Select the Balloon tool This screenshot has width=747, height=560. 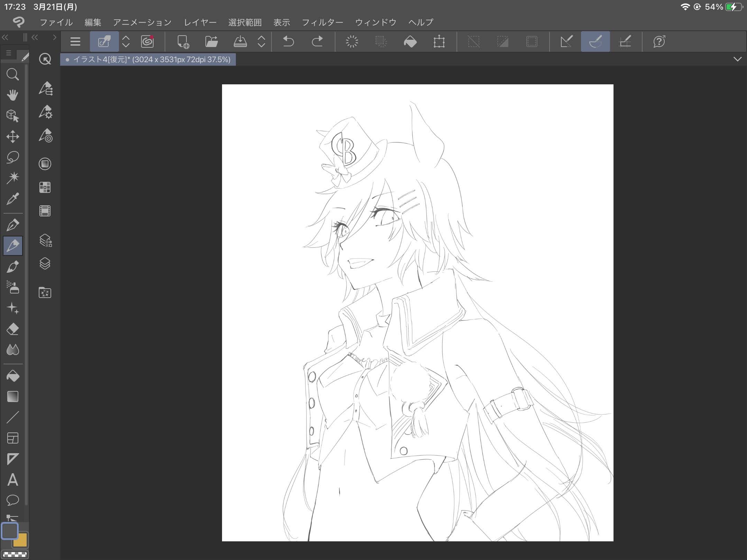(x=13, y=500)
